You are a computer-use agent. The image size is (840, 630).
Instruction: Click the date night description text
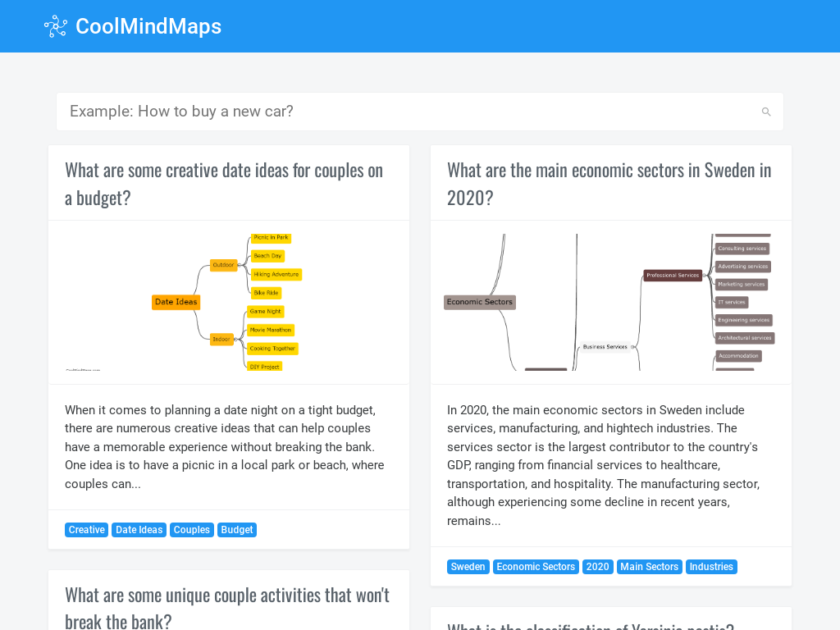coord(225,447)
